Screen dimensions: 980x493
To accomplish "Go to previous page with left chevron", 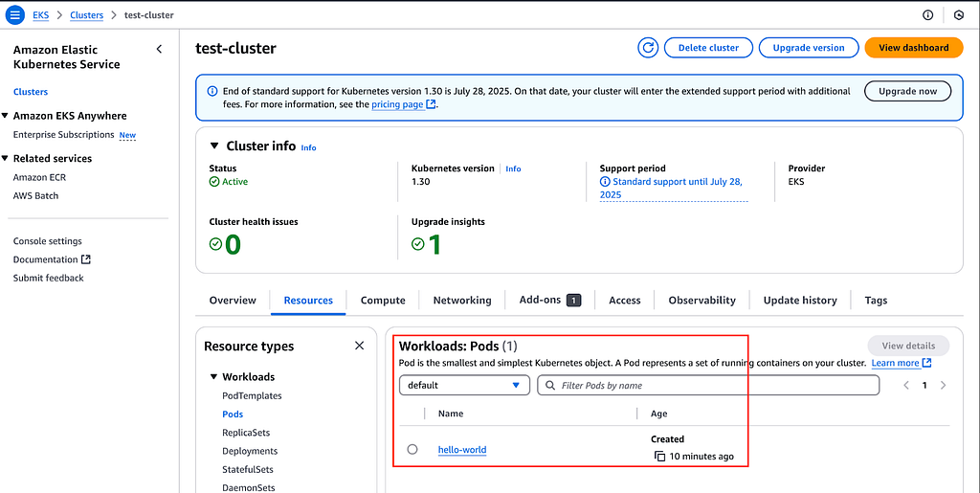I will coord(905,385).
